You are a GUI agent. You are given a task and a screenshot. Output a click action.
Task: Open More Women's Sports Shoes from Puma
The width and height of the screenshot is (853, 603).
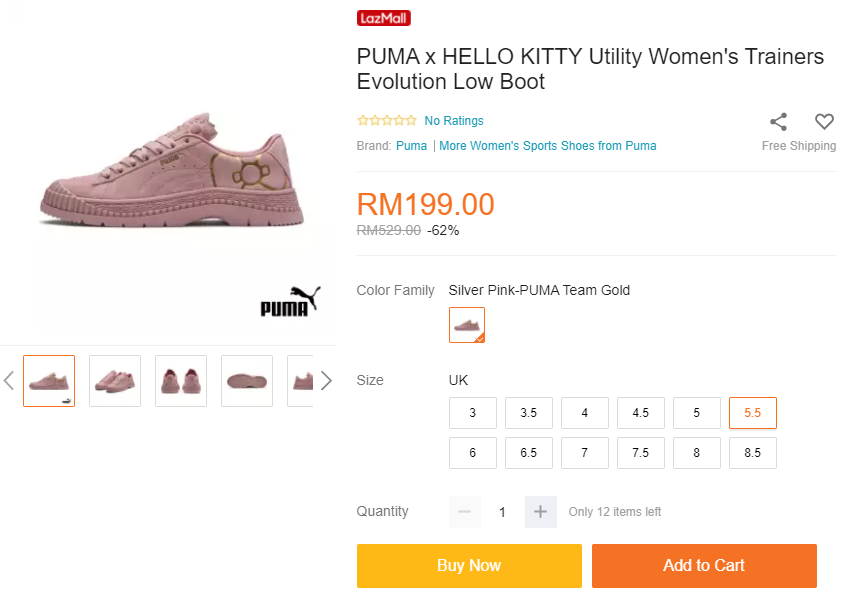coord(548,146)
